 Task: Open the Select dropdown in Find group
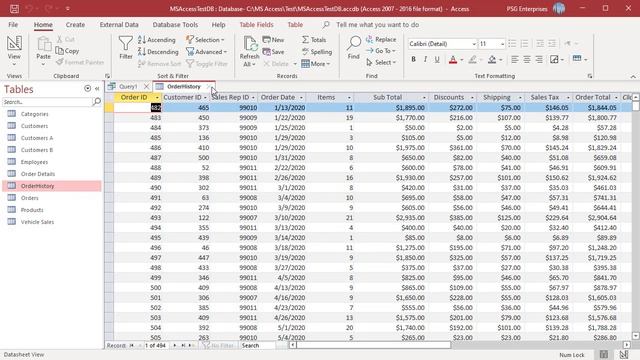click(381, 62)
